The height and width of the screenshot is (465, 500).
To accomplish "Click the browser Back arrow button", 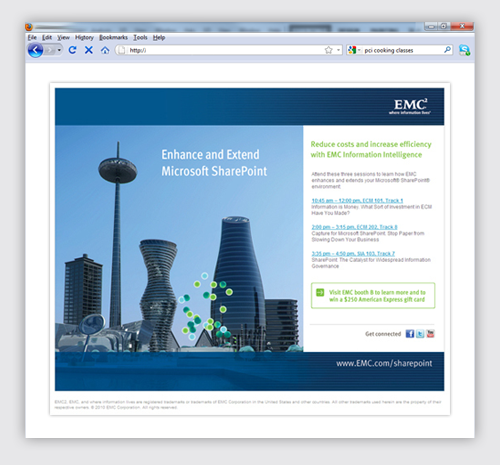I will coord(35,50).
